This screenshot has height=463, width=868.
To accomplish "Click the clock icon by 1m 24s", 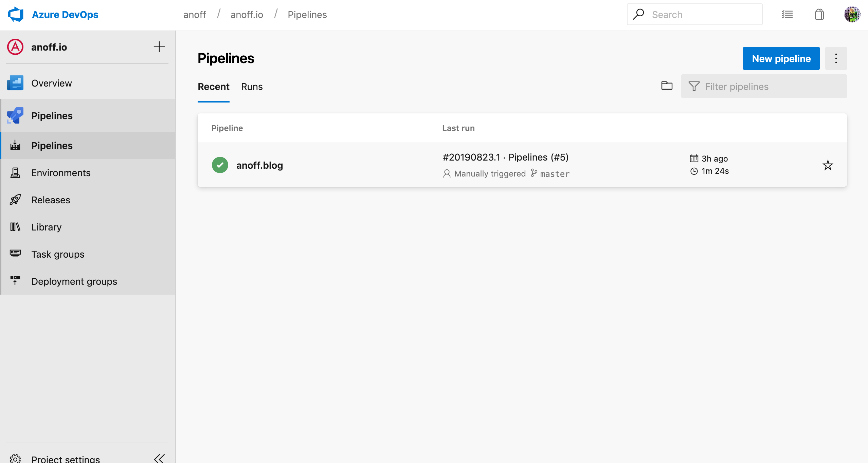I will click(x=694, y=171).
